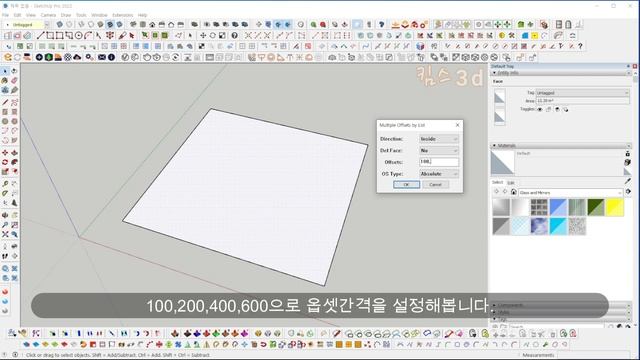Go to materials home (In Model) icon

click(x=513, y=192)
